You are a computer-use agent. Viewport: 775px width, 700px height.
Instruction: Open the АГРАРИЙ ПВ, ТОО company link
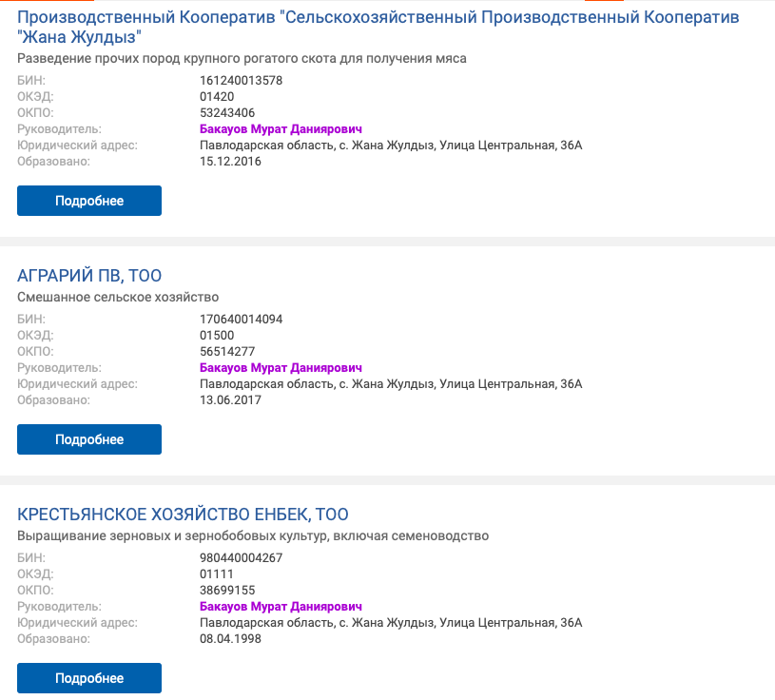point(89,276)
